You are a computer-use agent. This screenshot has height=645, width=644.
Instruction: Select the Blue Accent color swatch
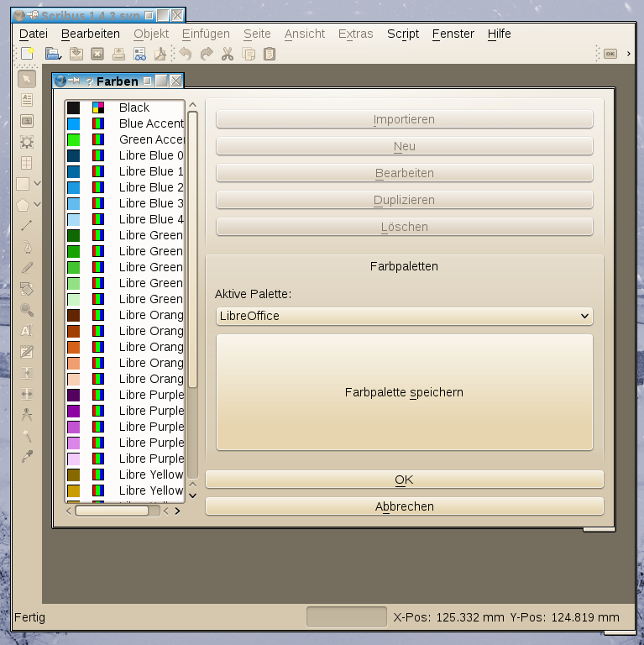coord(74,123)
